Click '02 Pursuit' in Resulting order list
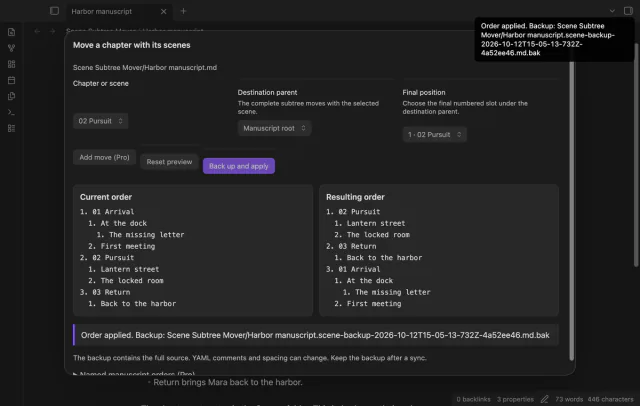 359,212
